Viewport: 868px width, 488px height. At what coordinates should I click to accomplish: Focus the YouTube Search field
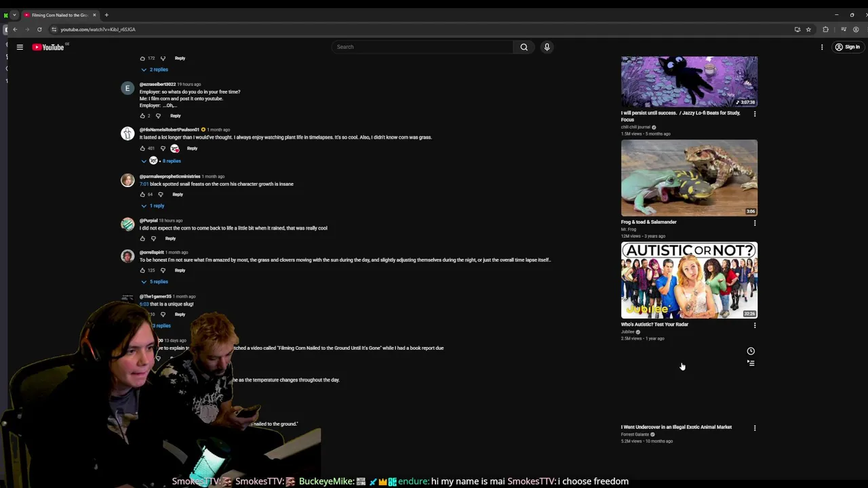(x=423, y=47)
